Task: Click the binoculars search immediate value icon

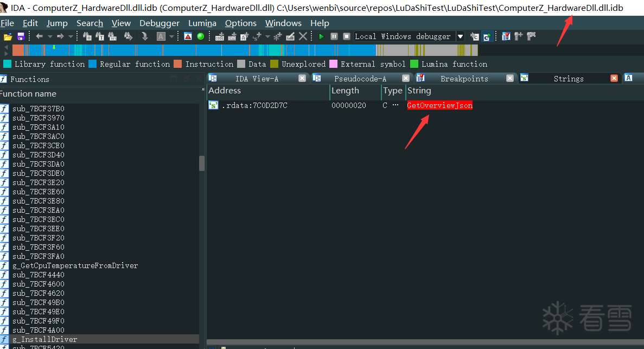Action: click(87, 36)
